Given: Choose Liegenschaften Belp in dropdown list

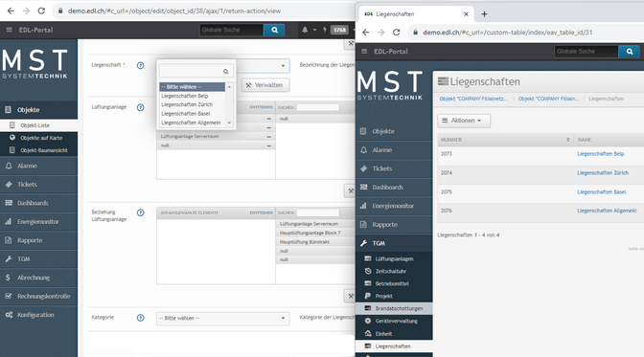Looking at the screenshot, I should (x=193, y=96).
